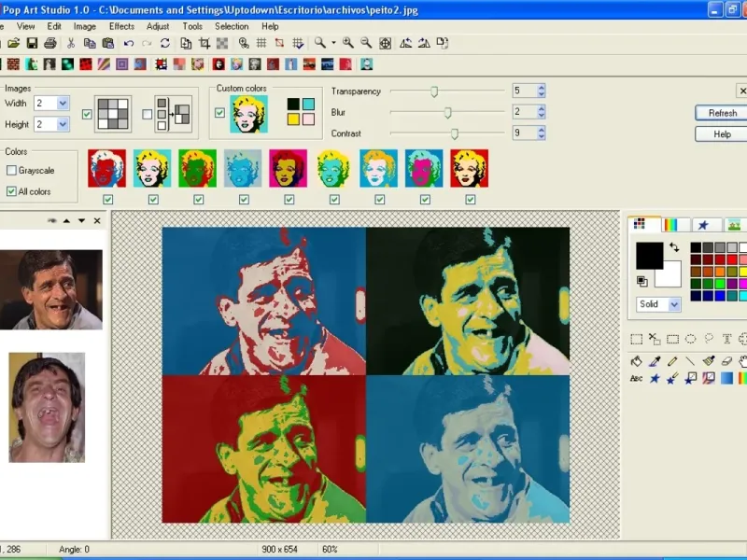Open the Width dropdown
This screenshot has width=747, height=560.
tap(63, 104)
